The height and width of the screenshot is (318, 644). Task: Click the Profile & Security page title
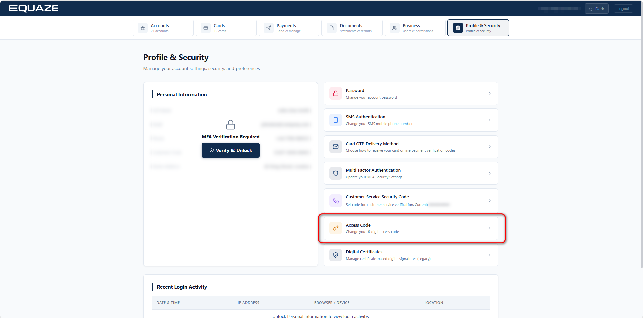tap(176, 57)
